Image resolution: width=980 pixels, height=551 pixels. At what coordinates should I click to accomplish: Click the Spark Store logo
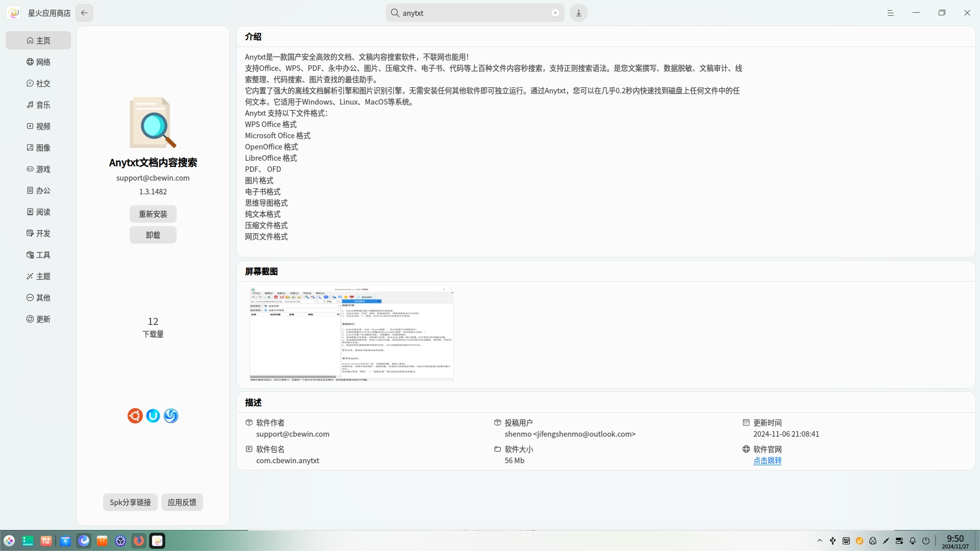(14, 13)
